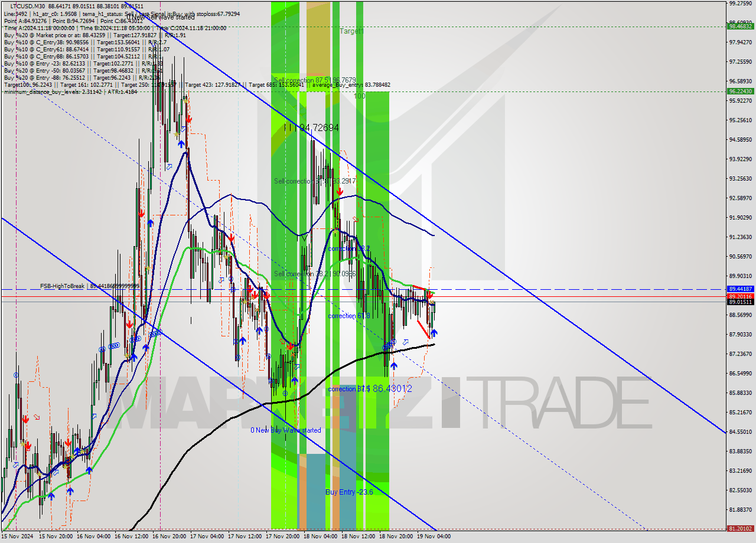Select the 97.94230 price axis value

coord(741,42)
